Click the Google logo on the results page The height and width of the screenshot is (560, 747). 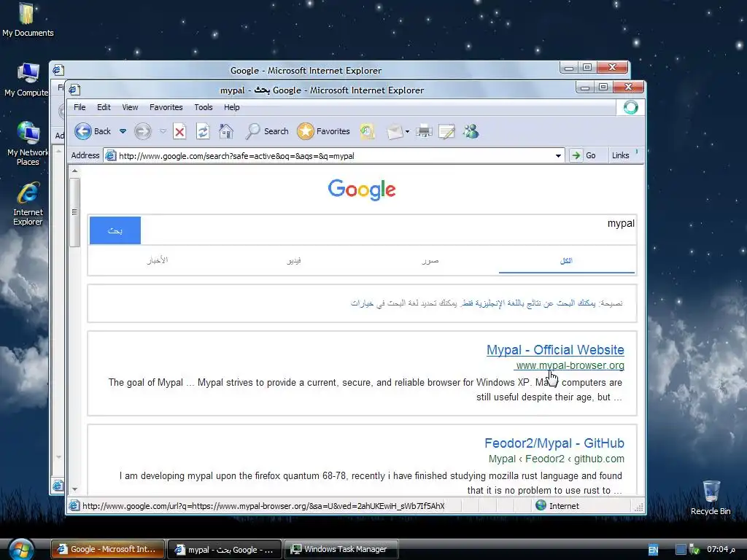(x=362, y=190)
